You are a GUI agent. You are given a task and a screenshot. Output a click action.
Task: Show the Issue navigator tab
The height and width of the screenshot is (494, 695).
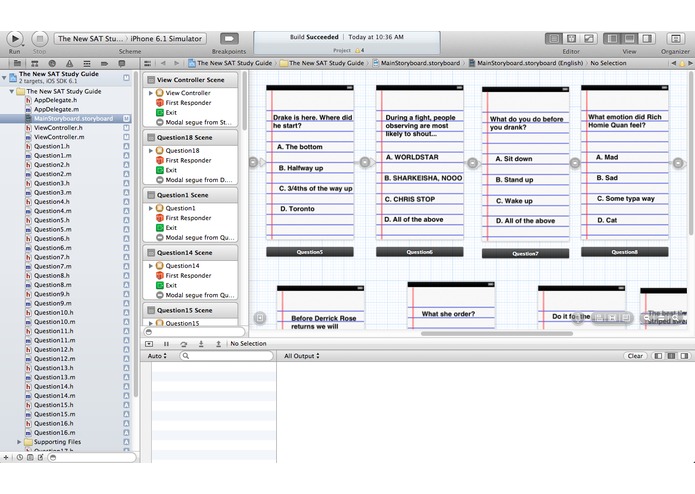(x=69, y=63)
